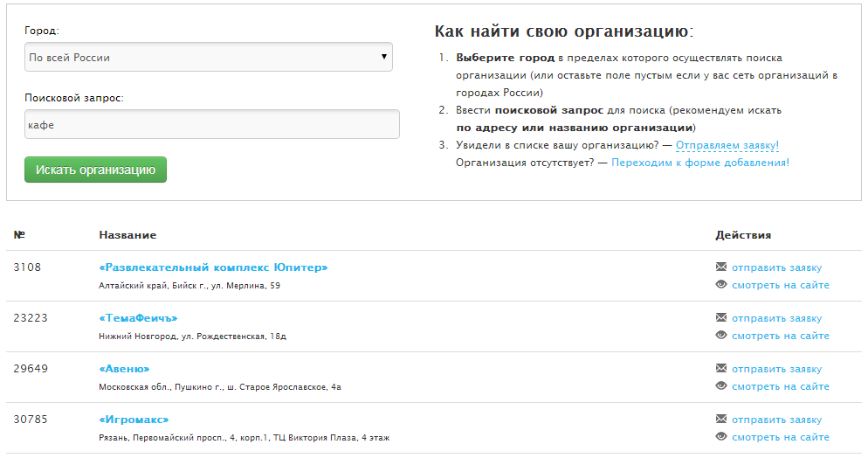Click the dropdown arrow of city selector
Image resolution: width=868 pixels, height=458 pixels.
[384, 58]
